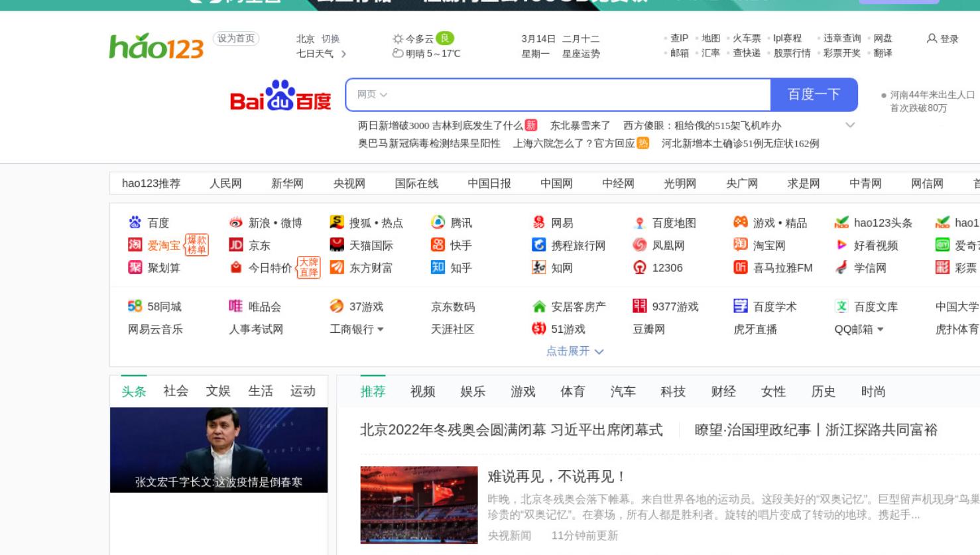Switch to the 视频 feed tab
This screenshot has height=555, width=980.
click(x=423, y=392)
